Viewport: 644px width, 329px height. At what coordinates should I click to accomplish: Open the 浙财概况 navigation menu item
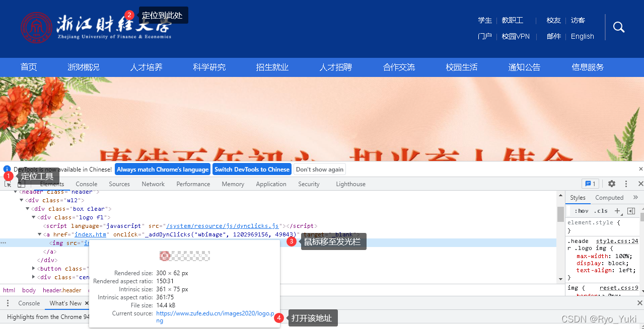tap(84, 67)
